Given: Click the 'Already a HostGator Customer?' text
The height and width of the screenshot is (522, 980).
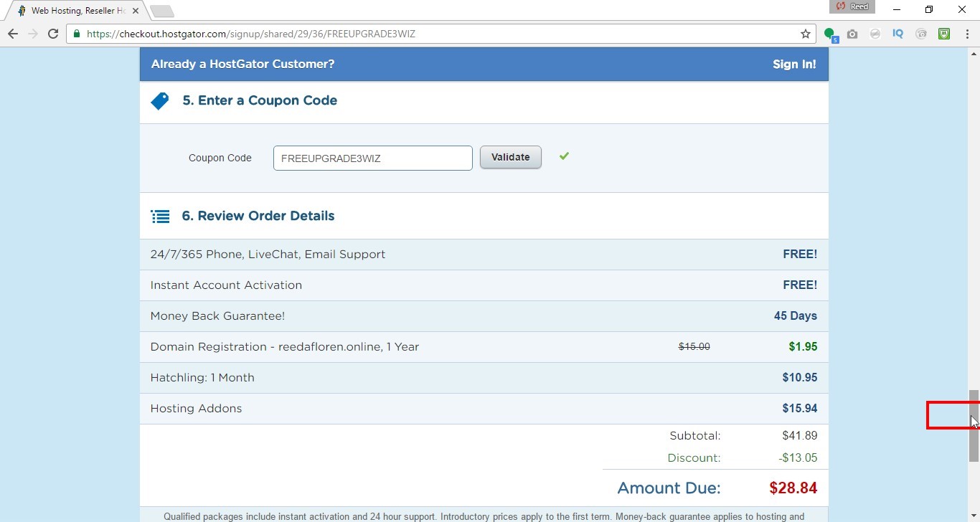Looking at the screenshot, I should pos(242,64).
